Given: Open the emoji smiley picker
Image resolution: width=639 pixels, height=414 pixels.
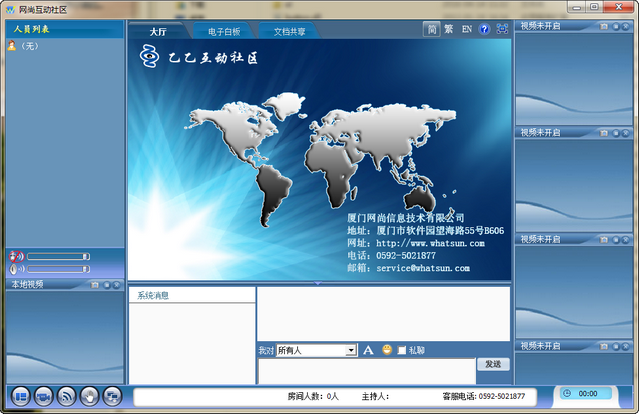Looking at the screenshot, I should click(387, 350).
